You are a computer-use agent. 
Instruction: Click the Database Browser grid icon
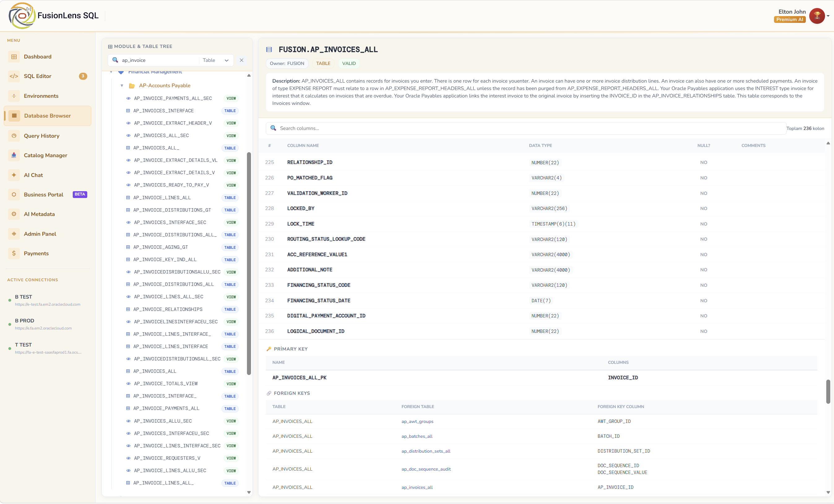click(14, 116)
